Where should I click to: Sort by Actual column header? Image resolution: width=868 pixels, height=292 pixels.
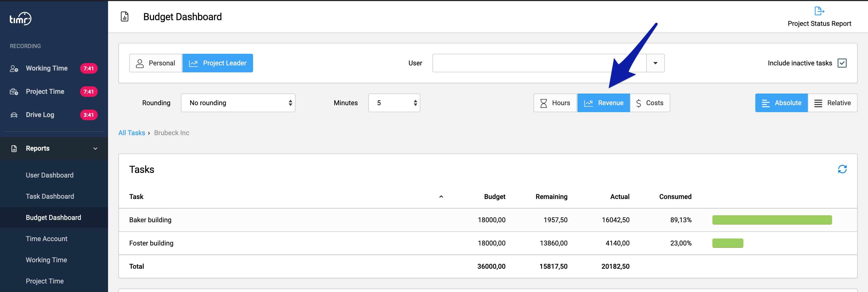tap(620, 197)
